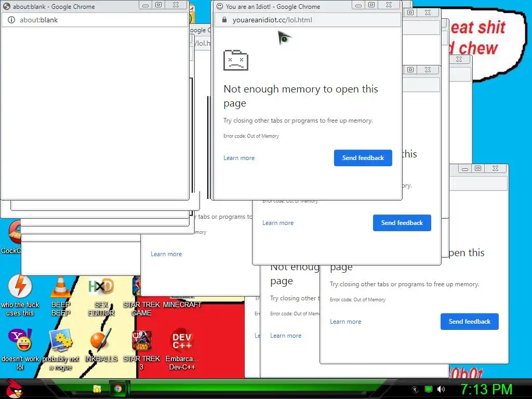Close the about:blank Chrome window
Screen dimensions: 532x399
tap(176, 5)
